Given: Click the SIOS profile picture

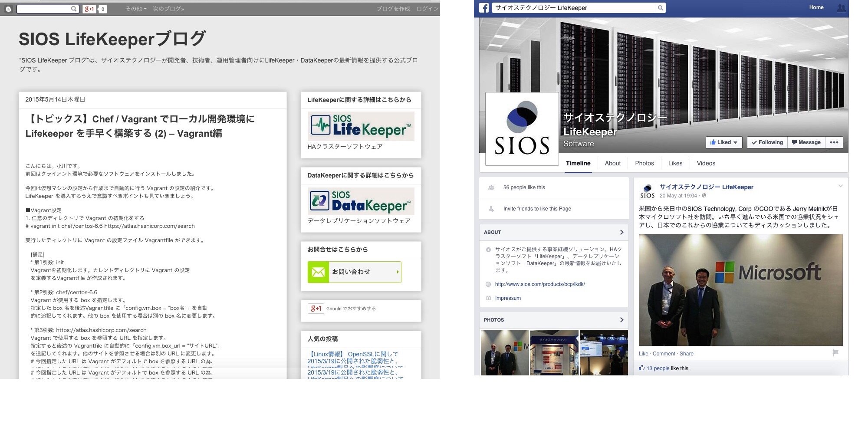Looking at the screenshot, I should tap(522, 128).
